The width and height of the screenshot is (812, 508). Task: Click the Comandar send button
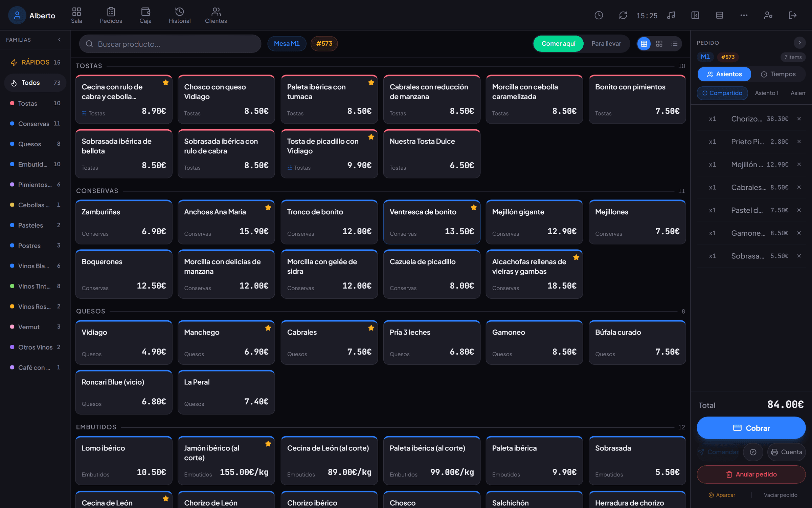[719, 452]
